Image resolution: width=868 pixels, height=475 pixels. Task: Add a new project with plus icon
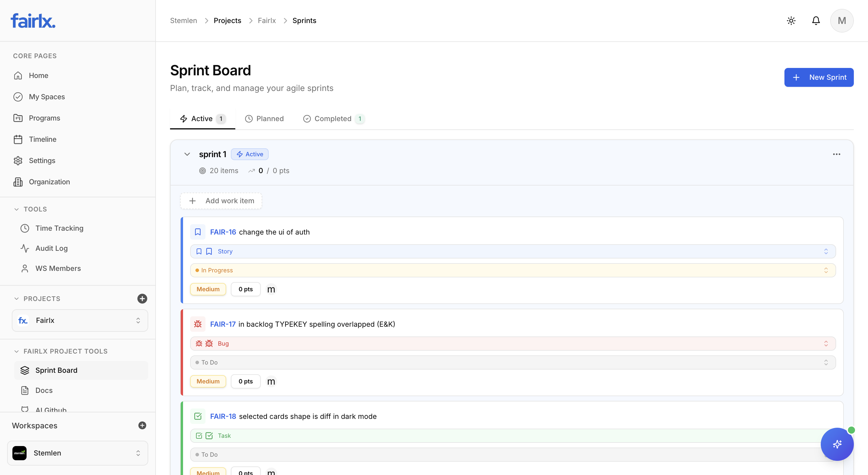[142, 299]
